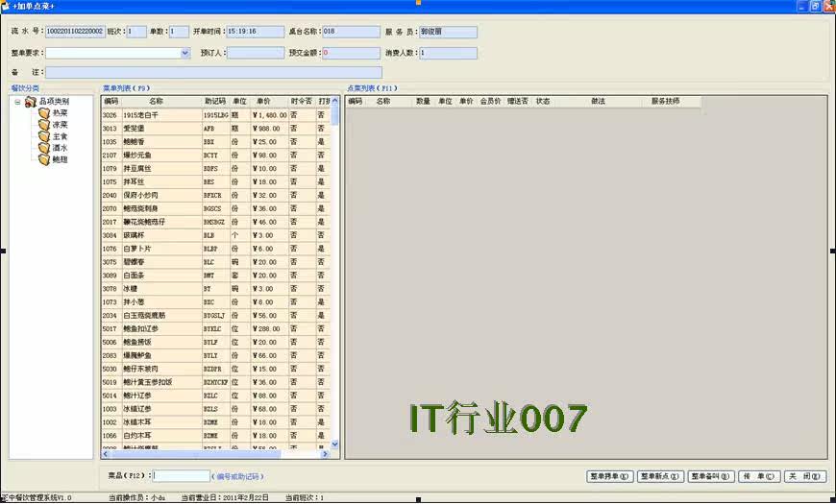This screenshot has width=836, height=504.
Task: Click the 预交金额 field showing 0
Action: pos(351,53)
